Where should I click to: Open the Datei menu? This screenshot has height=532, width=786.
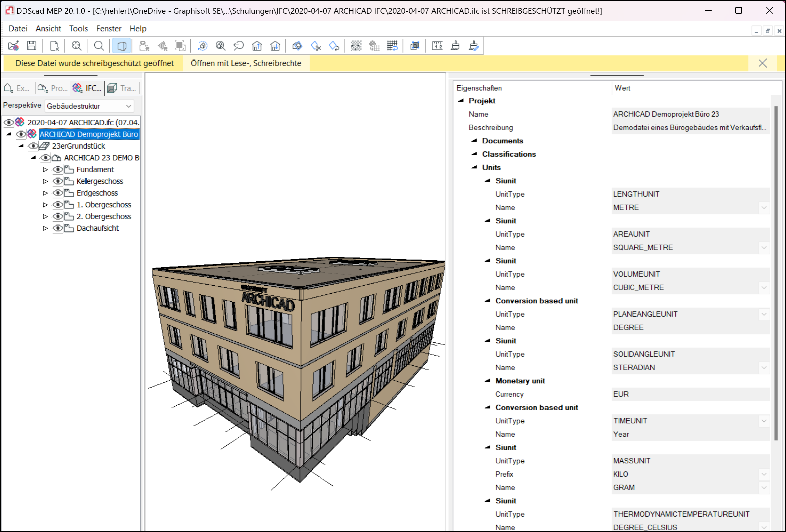18,29
